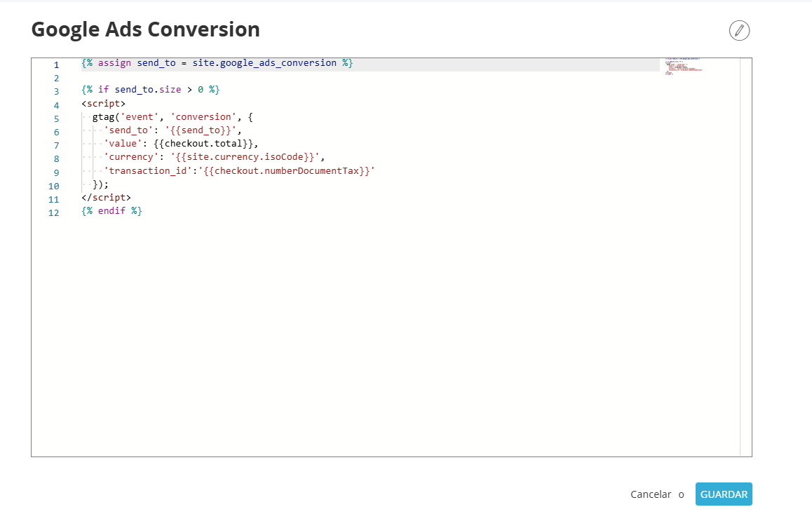812x514 pixels.
Task: Place cursor on 'site.google_ads_conversion' text
Action: pyautogui.click(x=264, y=63)
